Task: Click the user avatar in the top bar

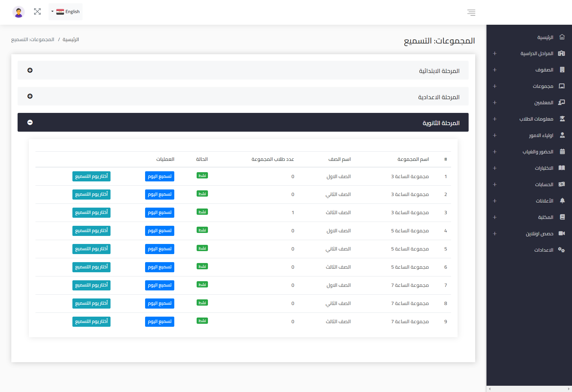Action: coord(18,12)
